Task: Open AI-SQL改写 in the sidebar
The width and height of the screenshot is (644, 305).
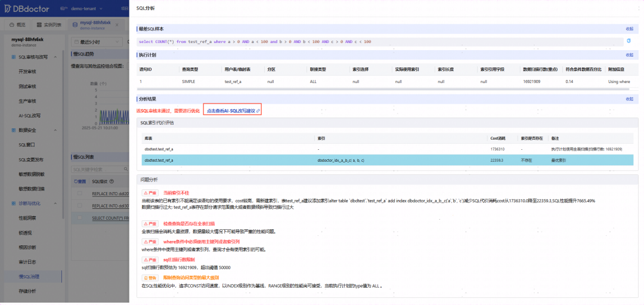Action: pyautogui.click(x=30, y=116)
